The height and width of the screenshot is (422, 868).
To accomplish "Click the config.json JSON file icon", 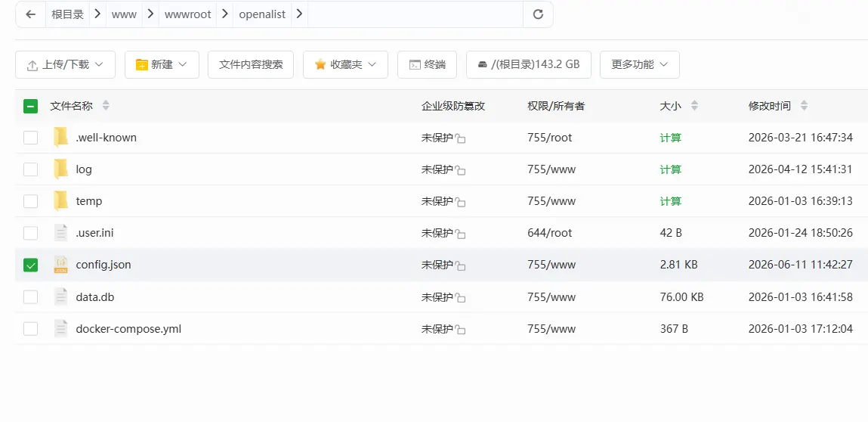I will pyautogui.click(x=61, y=265).
